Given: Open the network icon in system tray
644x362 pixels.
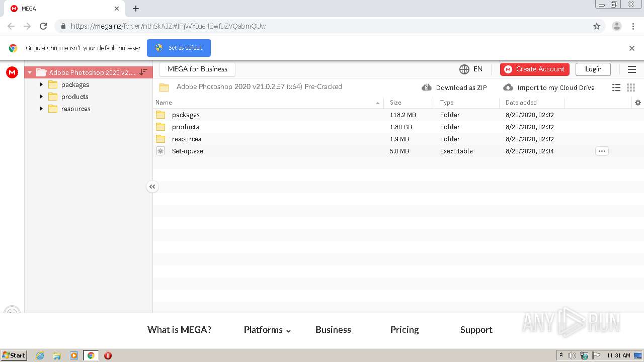Looking at the screenshot, I should (584, 355).
